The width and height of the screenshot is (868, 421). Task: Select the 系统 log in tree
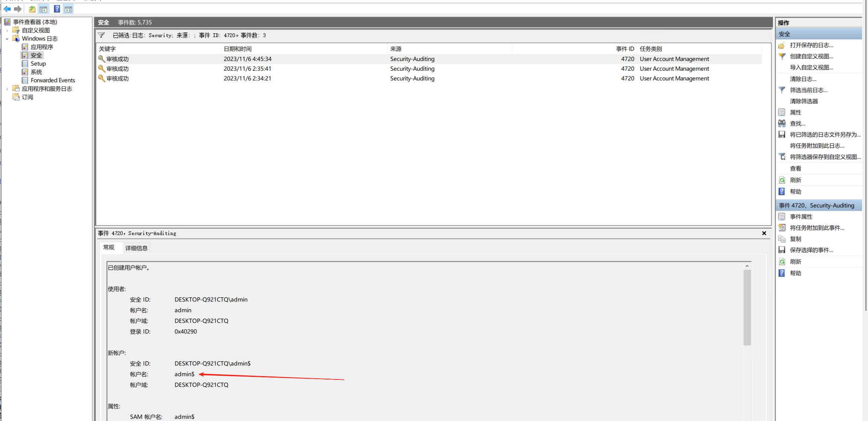pos(36,72)
